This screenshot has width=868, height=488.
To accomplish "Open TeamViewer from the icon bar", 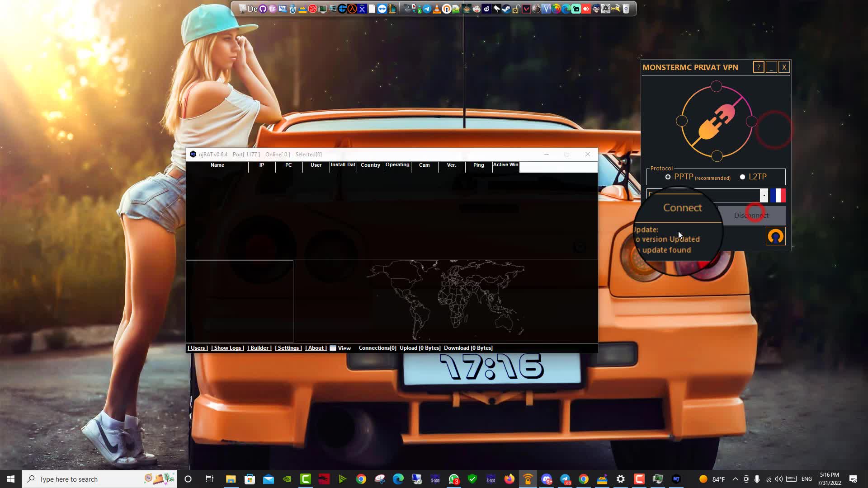I will (383, 9).
